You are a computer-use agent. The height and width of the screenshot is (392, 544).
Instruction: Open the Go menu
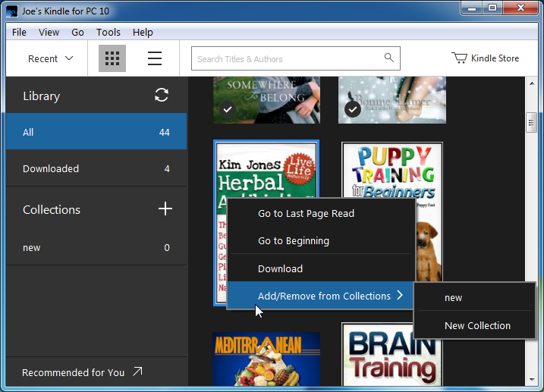pyautogui.click(x=77, y=33)
